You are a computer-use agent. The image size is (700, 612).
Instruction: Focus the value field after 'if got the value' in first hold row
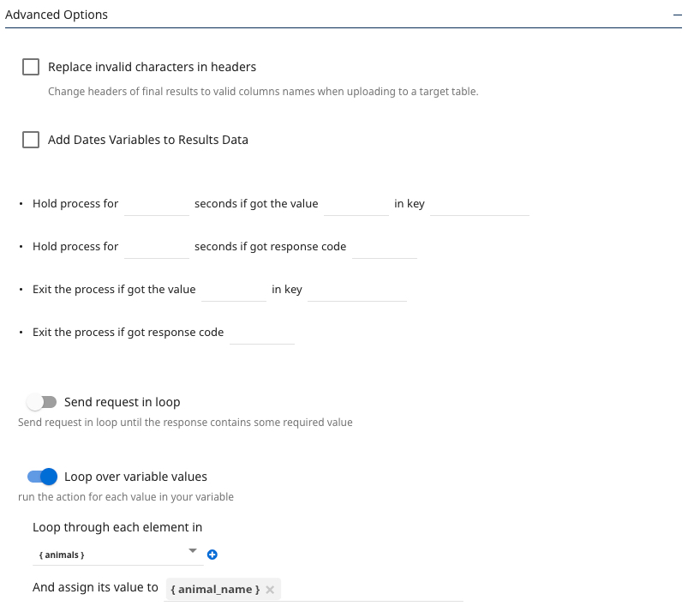point(356,204)
